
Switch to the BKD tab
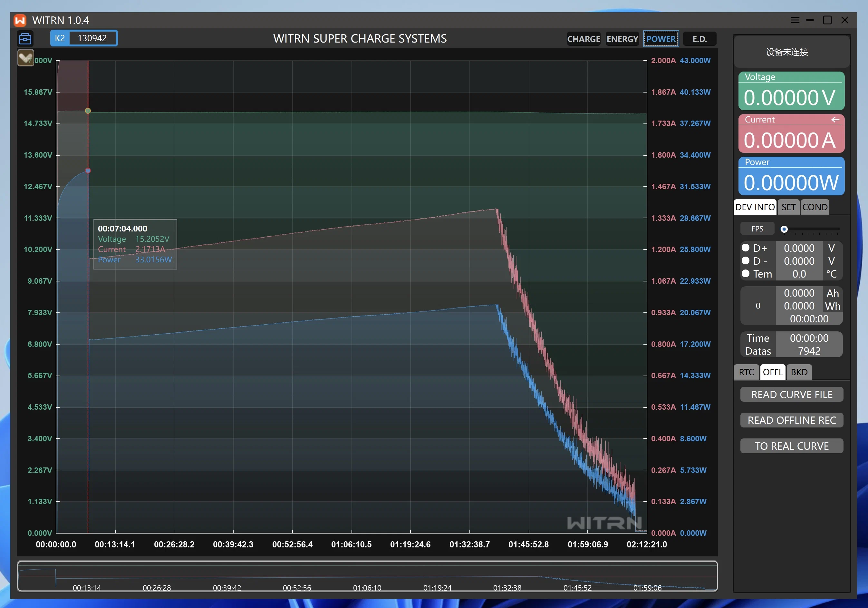(x=799, y=372)
